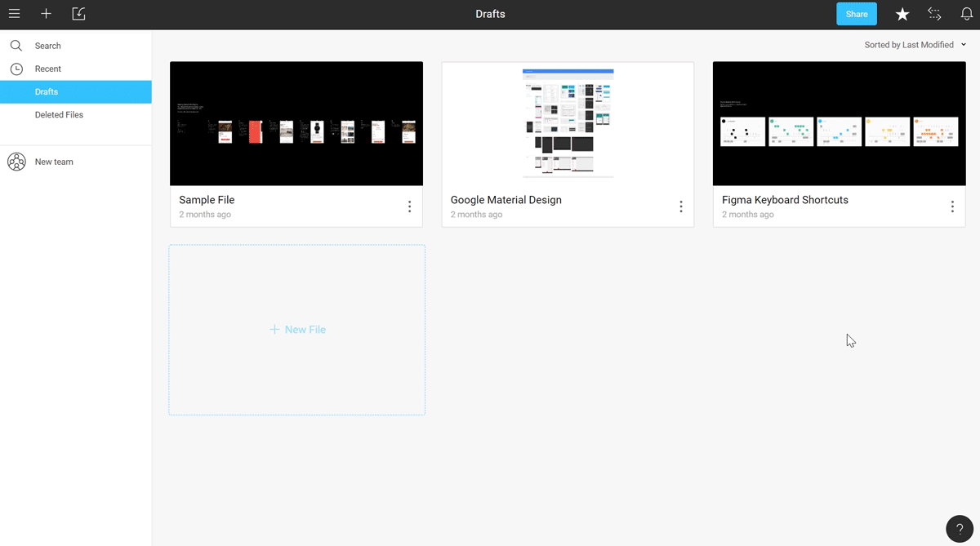980x546 pixels.
Task: Click the Sample File title
Action: pos(207,200)
